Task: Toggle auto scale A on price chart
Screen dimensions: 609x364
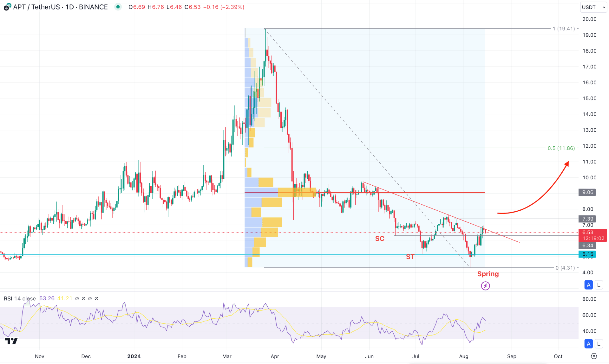Action: 588,285
